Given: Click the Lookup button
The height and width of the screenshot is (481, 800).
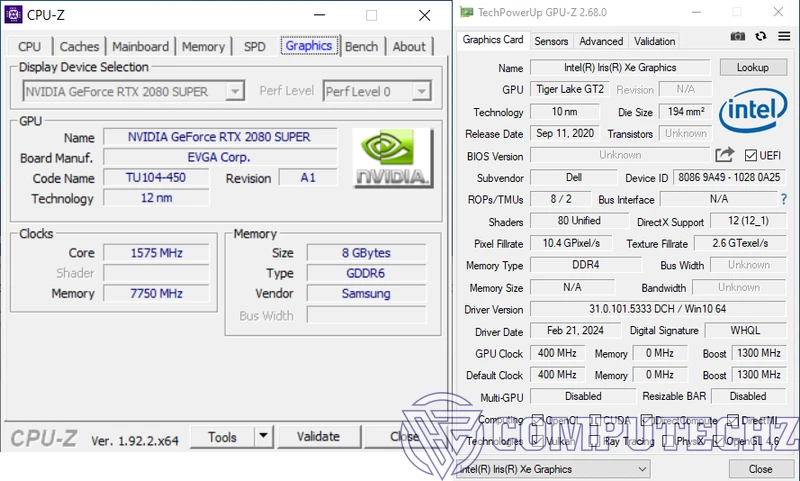Looking at the screenshot, I should [x=753, y=67].
